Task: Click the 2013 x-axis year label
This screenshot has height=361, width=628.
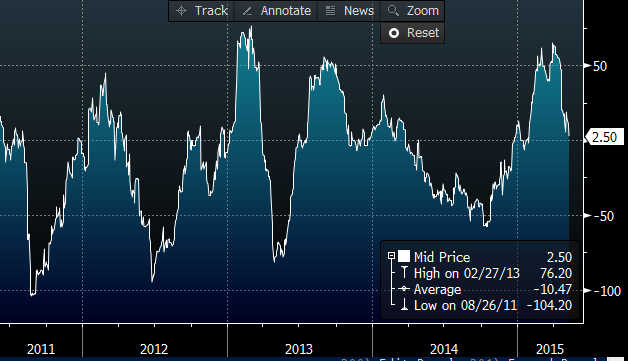Action: point(299,349)
